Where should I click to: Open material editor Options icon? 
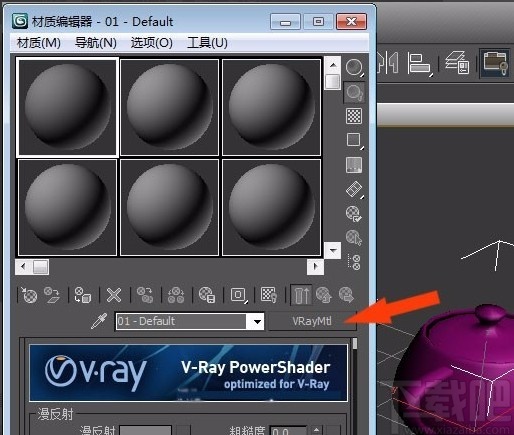coord(354,214)
